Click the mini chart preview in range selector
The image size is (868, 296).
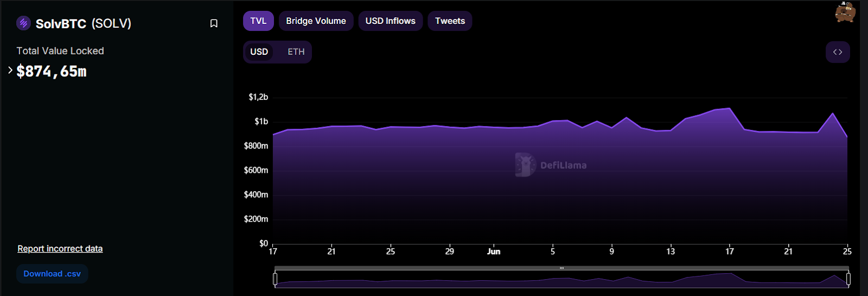pos(561,281)
